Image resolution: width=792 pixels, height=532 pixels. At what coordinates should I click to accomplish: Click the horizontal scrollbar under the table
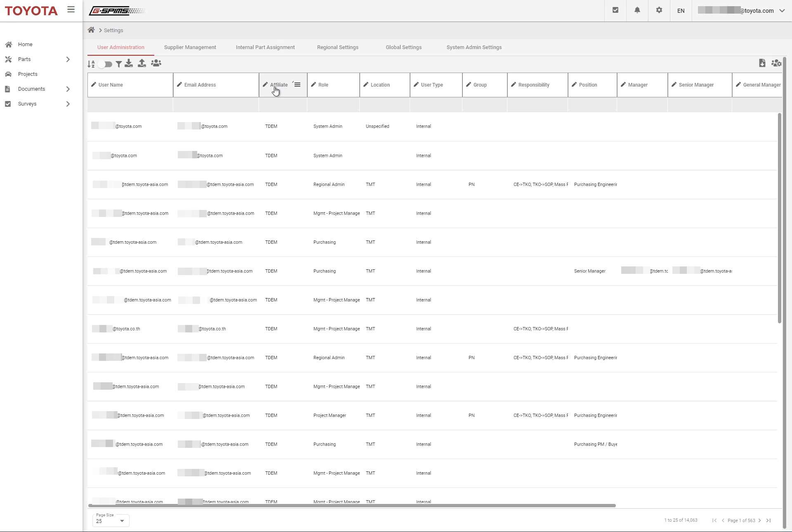pyautogui.click(x=351, y=506)
